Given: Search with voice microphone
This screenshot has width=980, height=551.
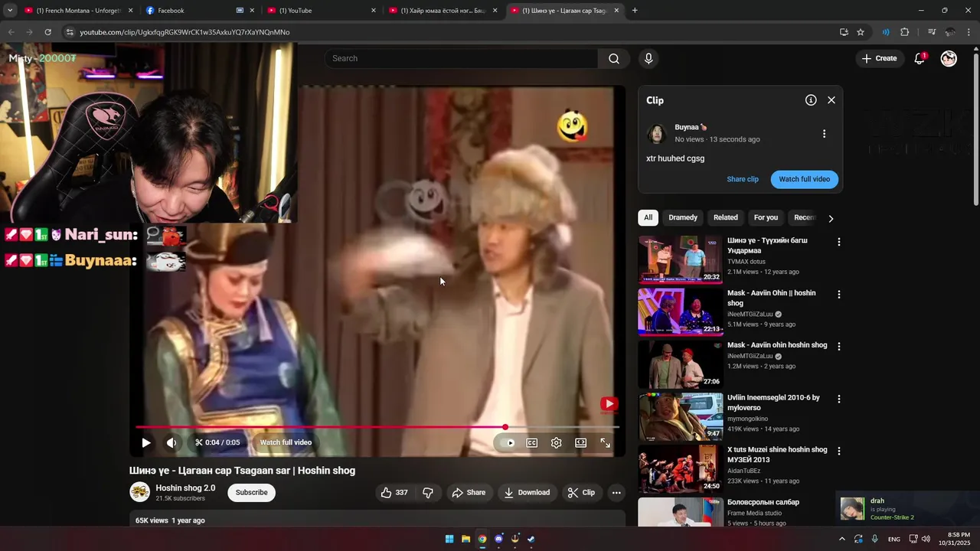Looking at the screenshot, I should [x=648, y=58].
